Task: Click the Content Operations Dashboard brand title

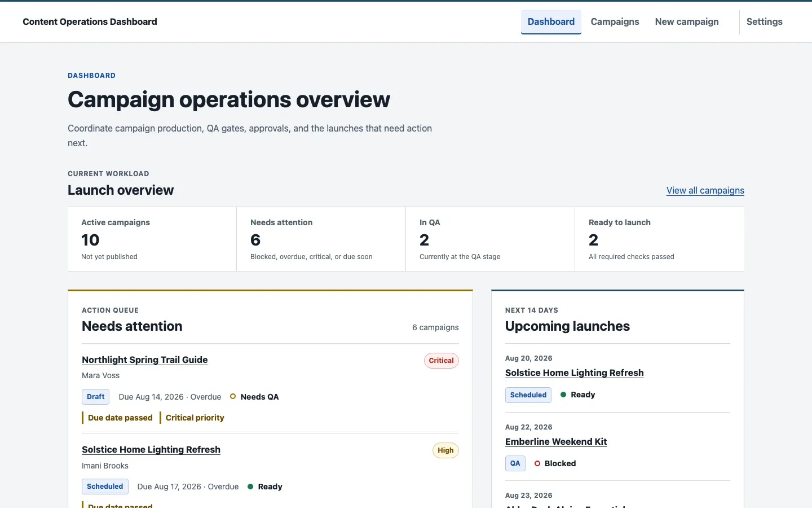Action: [90, 22]
